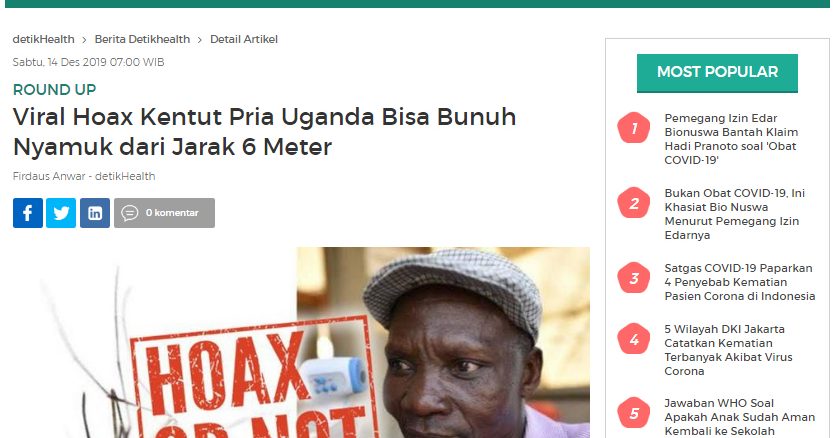Read 'Pemegang Izin Edar Bionuswa' article
839x438 pixels.
pos(731,139)
